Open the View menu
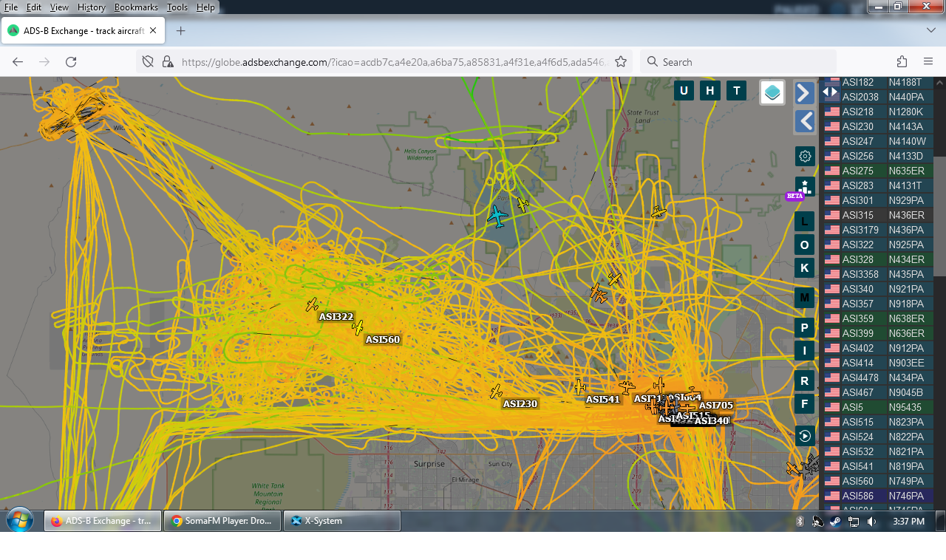Viewport: 946px width, 560px height. click(59, 7)
